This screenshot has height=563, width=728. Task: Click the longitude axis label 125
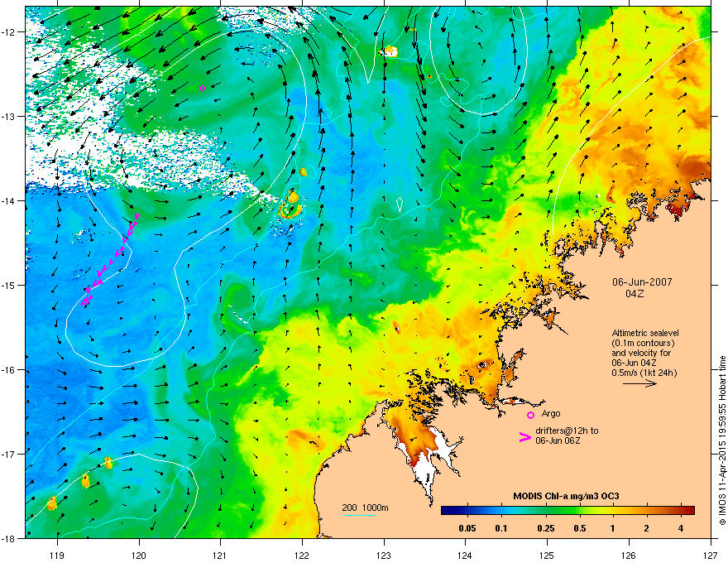547,555
